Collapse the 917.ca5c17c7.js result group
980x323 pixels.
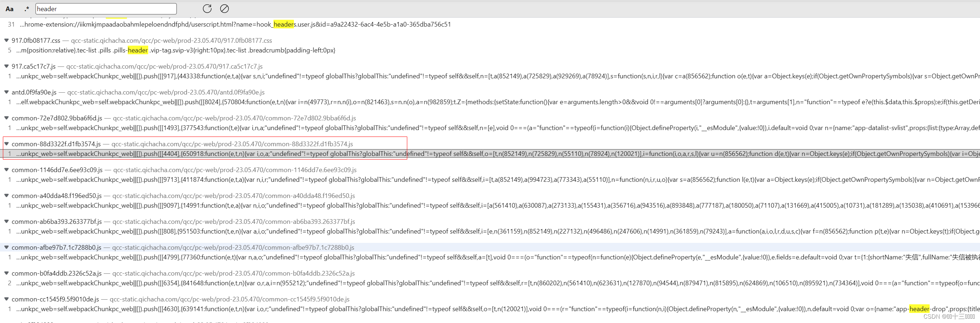6,66
